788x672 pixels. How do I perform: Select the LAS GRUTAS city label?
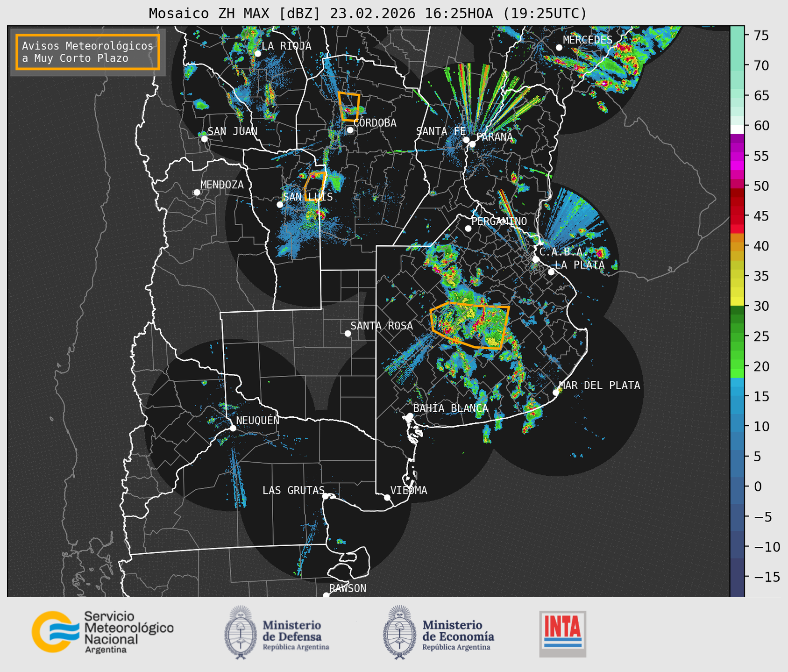click(x=293, y=490)
